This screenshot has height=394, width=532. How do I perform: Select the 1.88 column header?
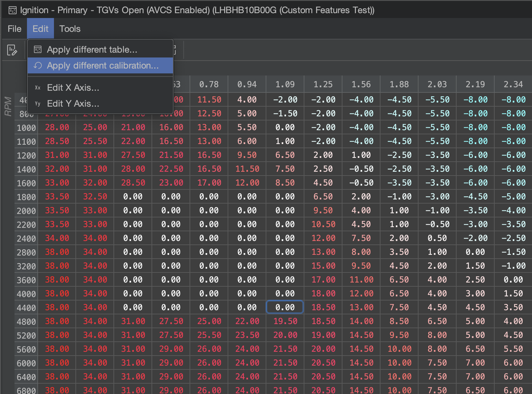(x=399, y=84)
